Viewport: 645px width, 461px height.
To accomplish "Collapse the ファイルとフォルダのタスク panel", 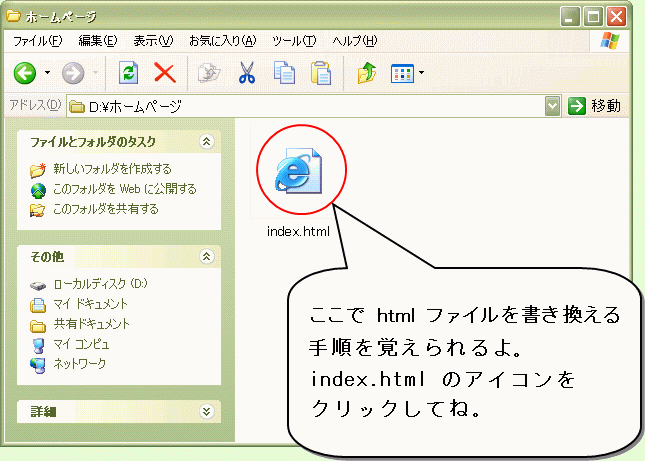I will point(207,142).
